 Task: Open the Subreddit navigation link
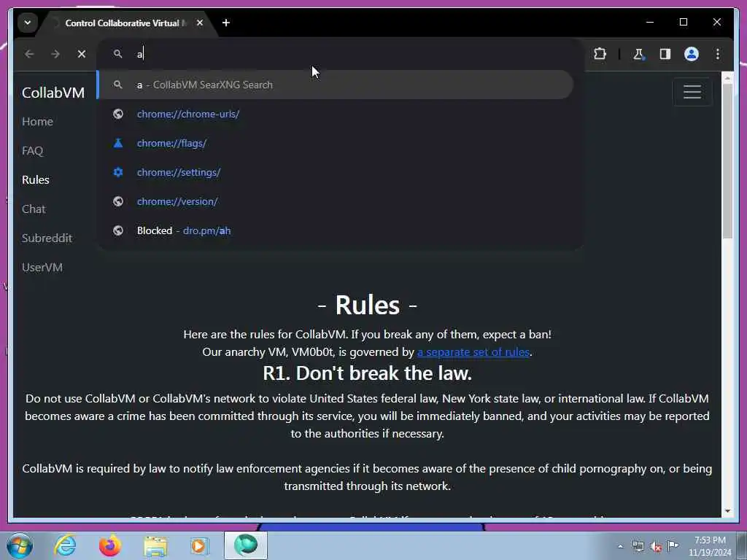click(x=47, y=238)
